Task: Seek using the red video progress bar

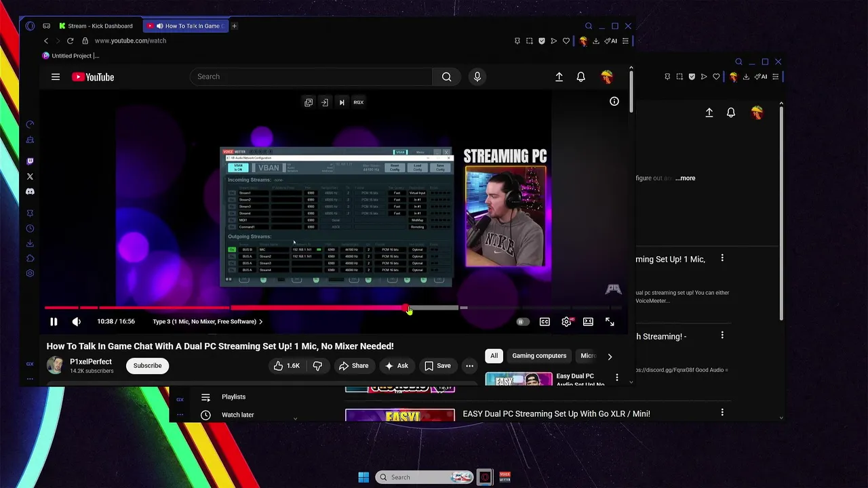Action: coord(226,308)
